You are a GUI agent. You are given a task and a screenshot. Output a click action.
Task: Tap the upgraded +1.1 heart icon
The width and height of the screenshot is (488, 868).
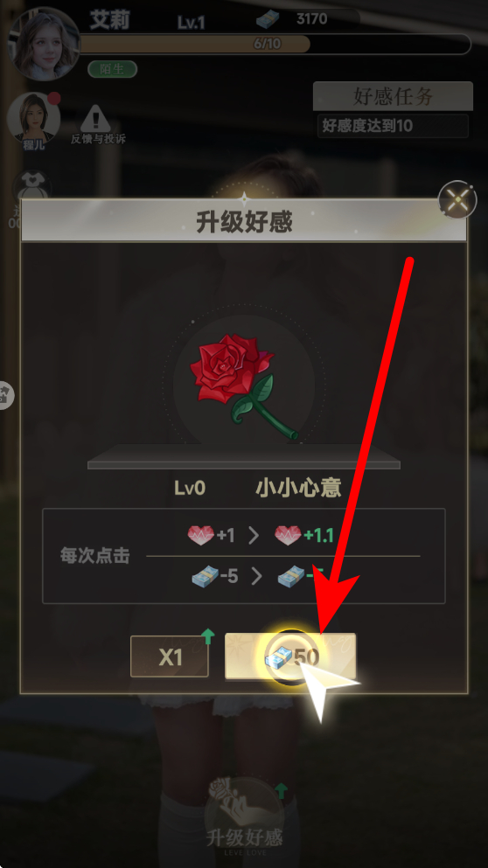click(x=288, y=535)
